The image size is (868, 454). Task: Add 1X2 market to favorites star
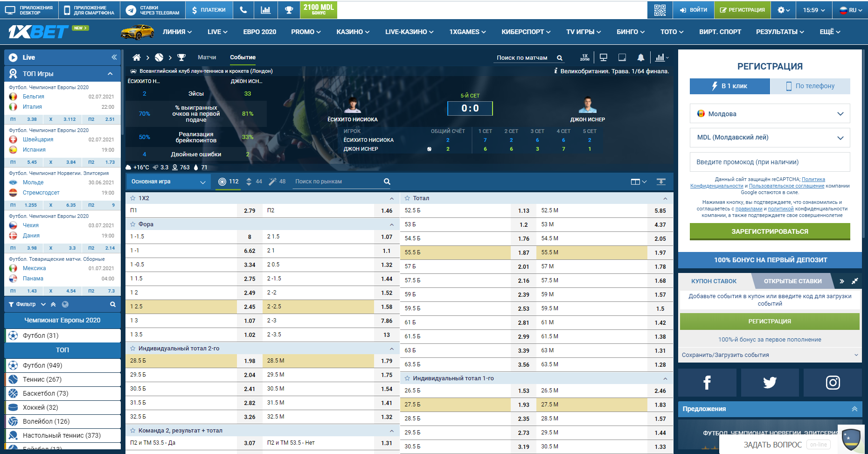(133, 198)
